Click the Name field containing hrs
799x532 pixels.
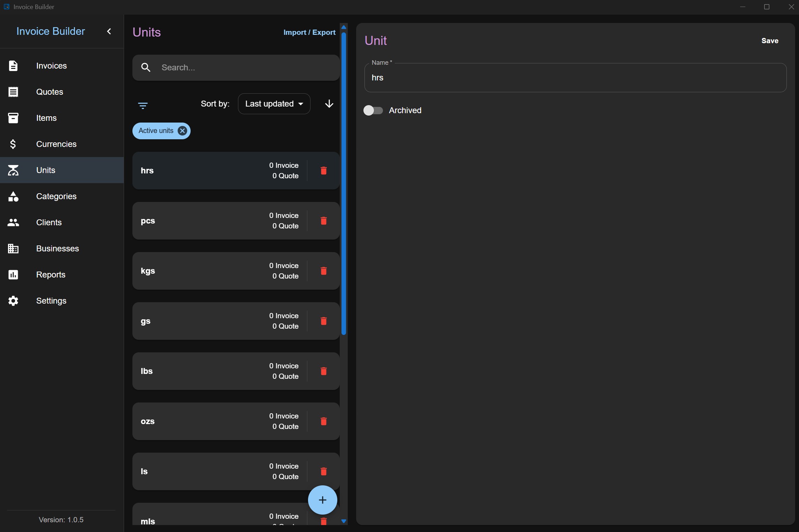(575, 78)
